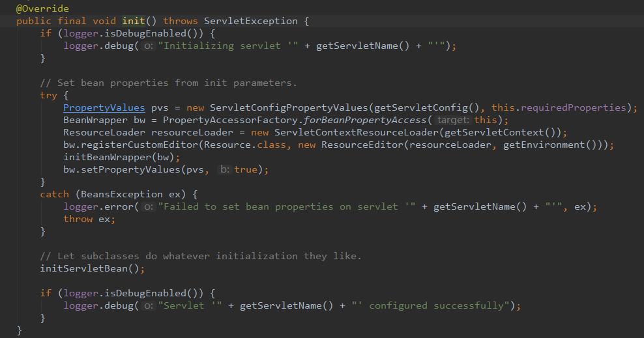644x338 pixels.
Task: Click the requiredProperties field reference
Action: 575,107
